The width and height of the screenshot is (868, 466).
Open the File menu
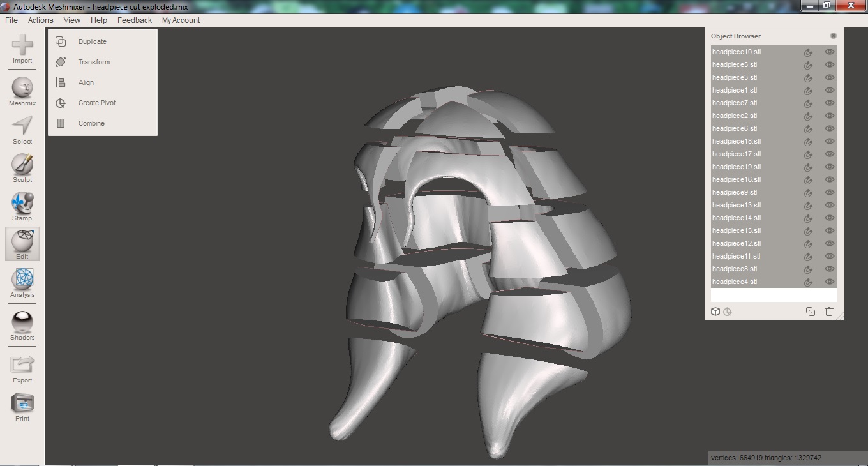(11, 20)
